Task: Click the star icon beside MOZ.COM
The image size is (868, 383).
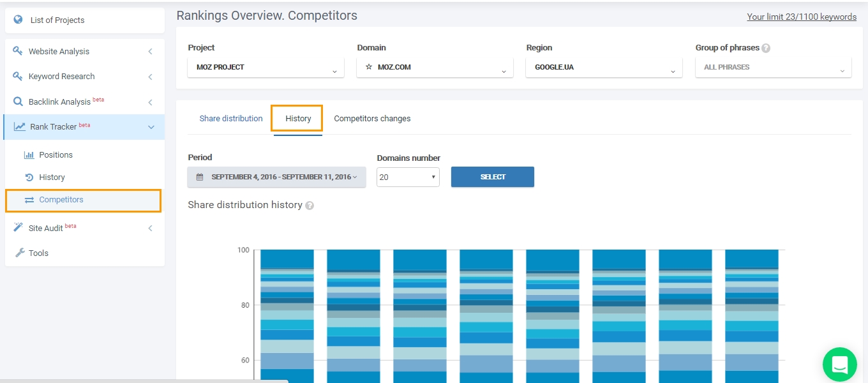Action: click(x=369, y=67)
